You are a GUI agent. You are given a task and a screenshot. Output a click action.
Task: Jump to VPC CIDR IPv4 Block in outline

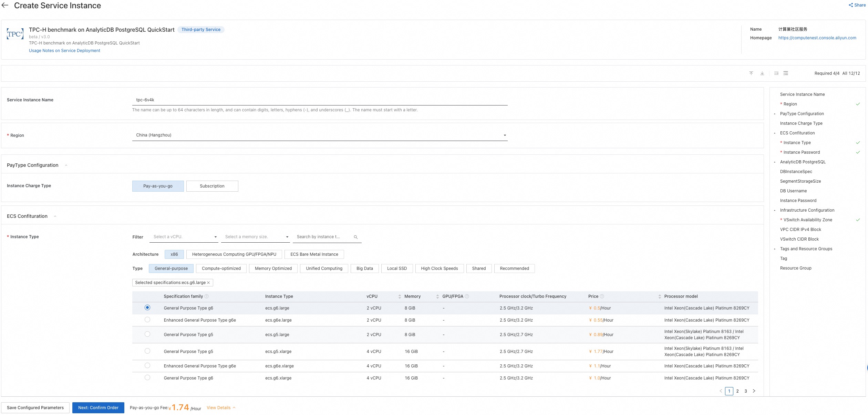click(800, 230)
